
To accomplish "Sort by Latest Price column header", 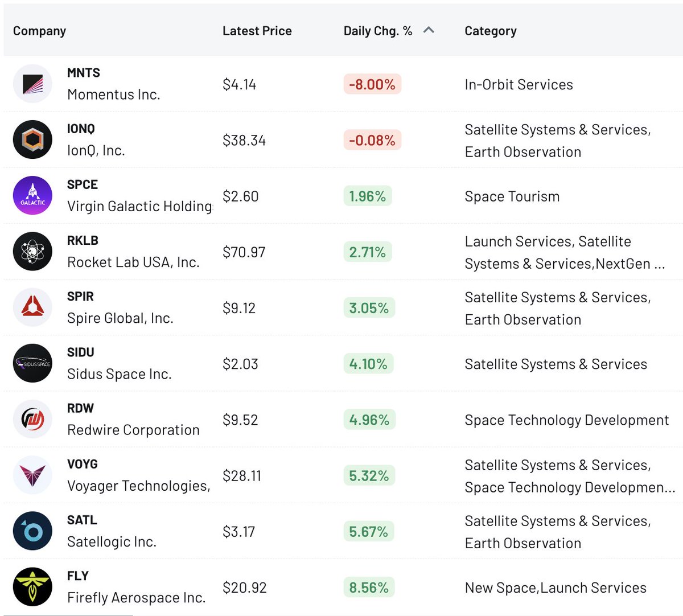I will click(x=257, y=31).
